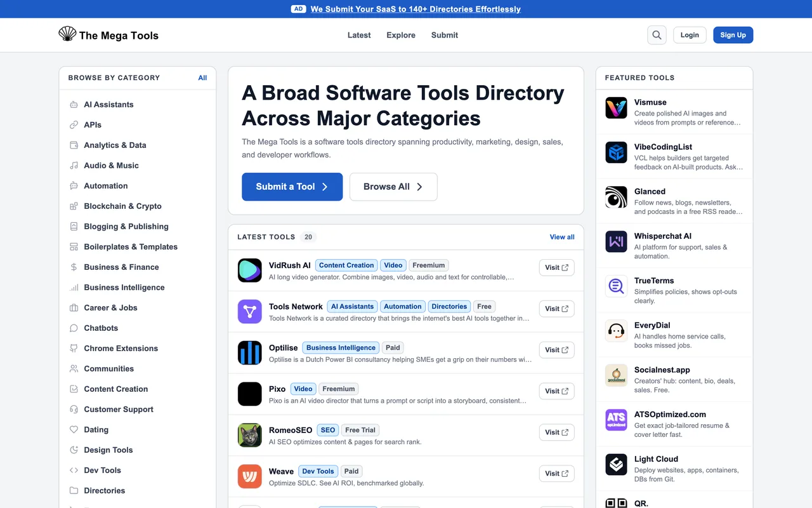Select Business Intelligence tag on Optilise
812x508 pixels.
341,347
